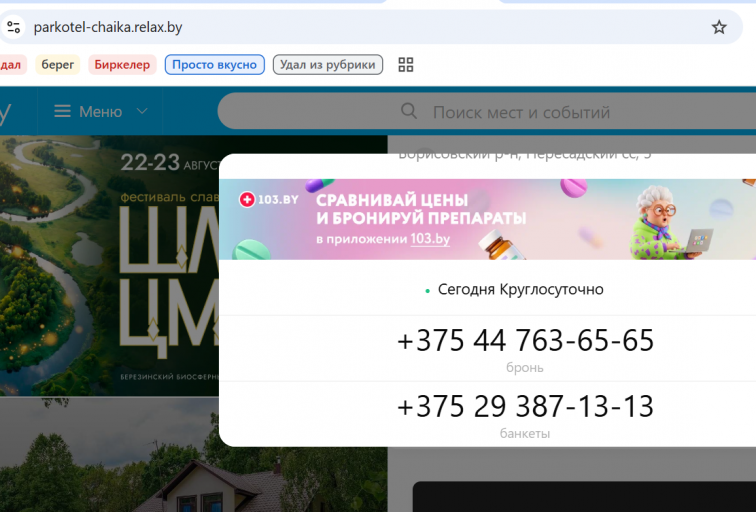Image resolution: width=756 pixels, height=512 pixels.
Task: Click the Сегодня Круглосуточно hours text
Action: [x=520, y=289]
